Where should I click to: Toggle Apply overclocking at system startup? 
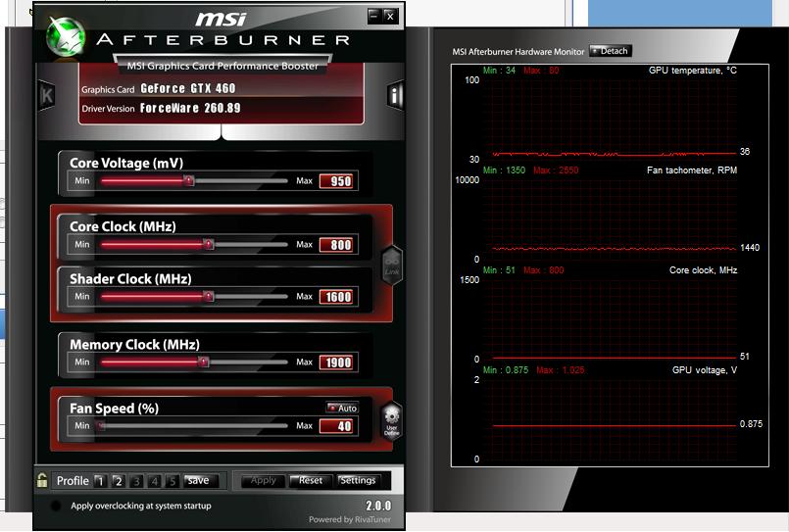tap(57, 506)
